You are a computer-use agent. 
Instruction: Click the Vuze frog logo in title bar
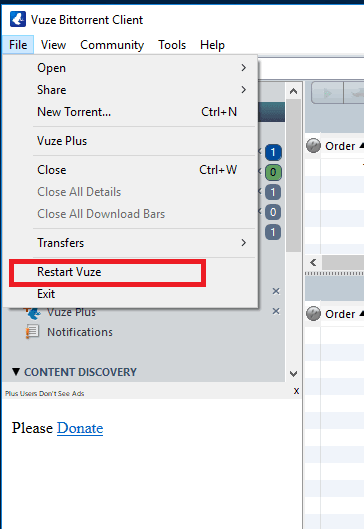pyautogui.click(x=18, y=19)
